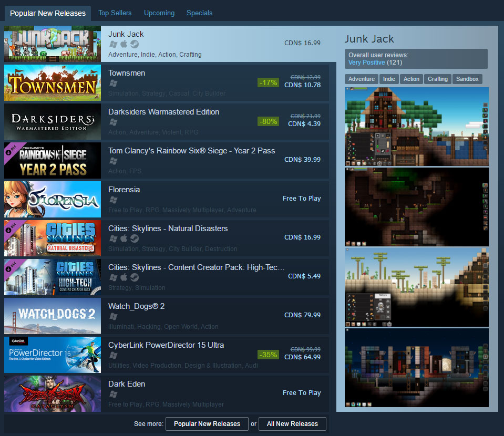Open the Top Sellers tab
This screenshot has height=436, width=504.
tap(115, 13)
